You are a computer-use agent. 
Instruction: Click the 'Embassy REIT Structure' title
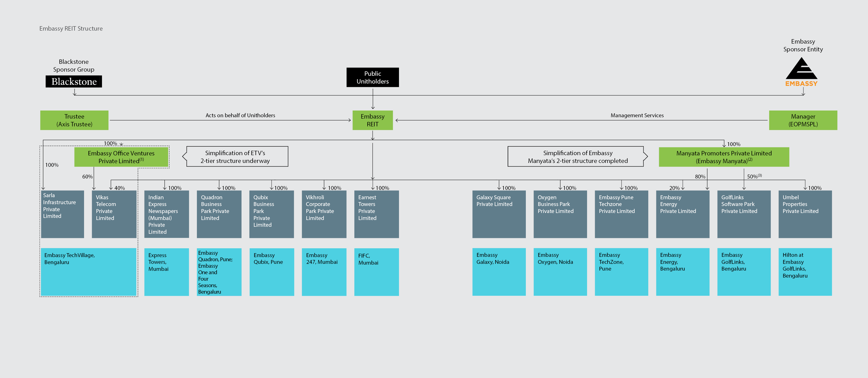pos(71,29)
